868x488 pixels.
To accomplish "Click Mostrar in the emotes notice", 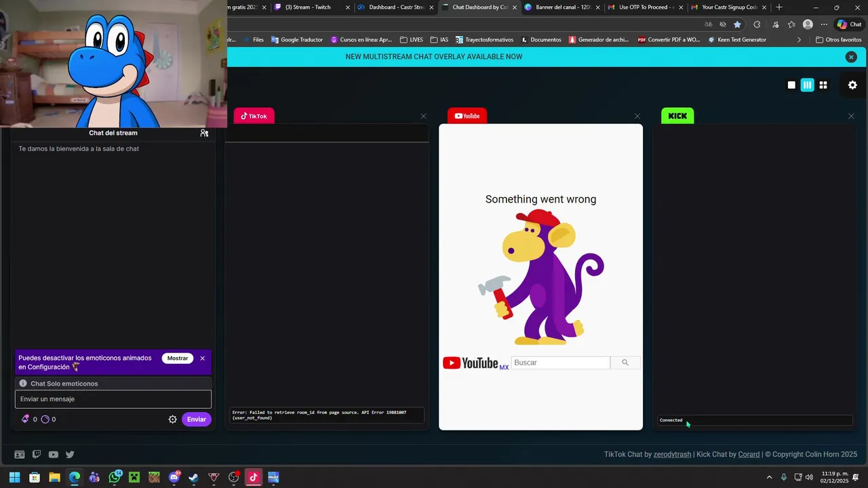I will click(x=178, y=358).
